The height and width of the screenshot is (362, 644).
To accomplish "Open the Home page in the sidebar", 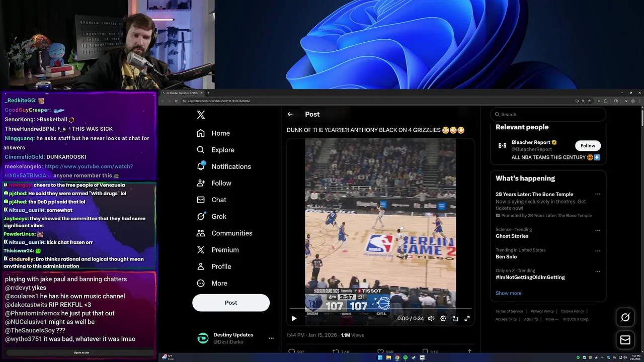I will tap(213, 133).
